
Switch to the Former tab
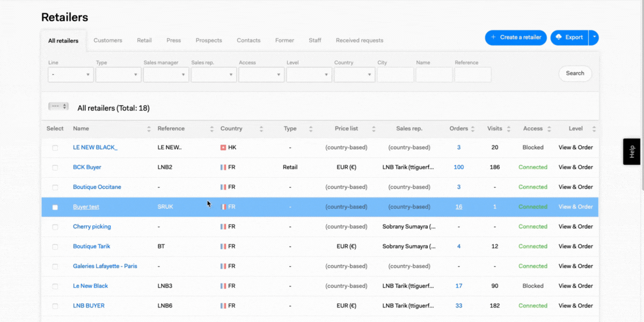pyautogui.click(x=284, y=40)
